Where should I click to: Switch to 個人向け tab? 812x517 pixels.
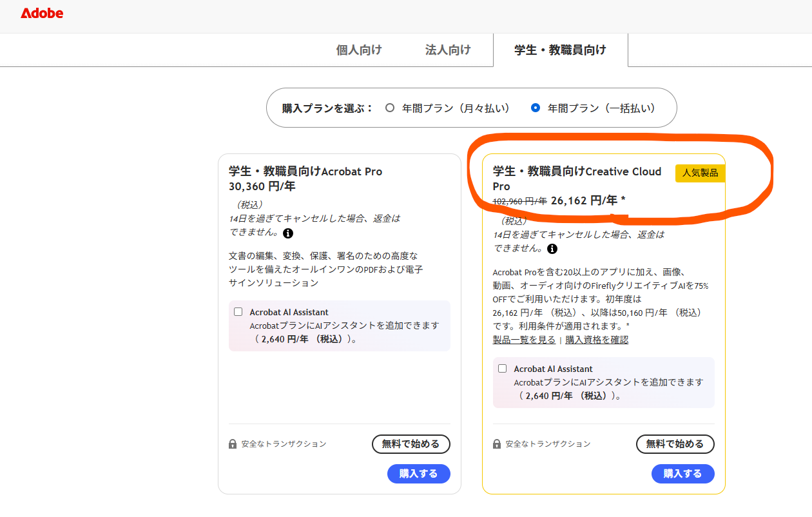tap(359, 50)
